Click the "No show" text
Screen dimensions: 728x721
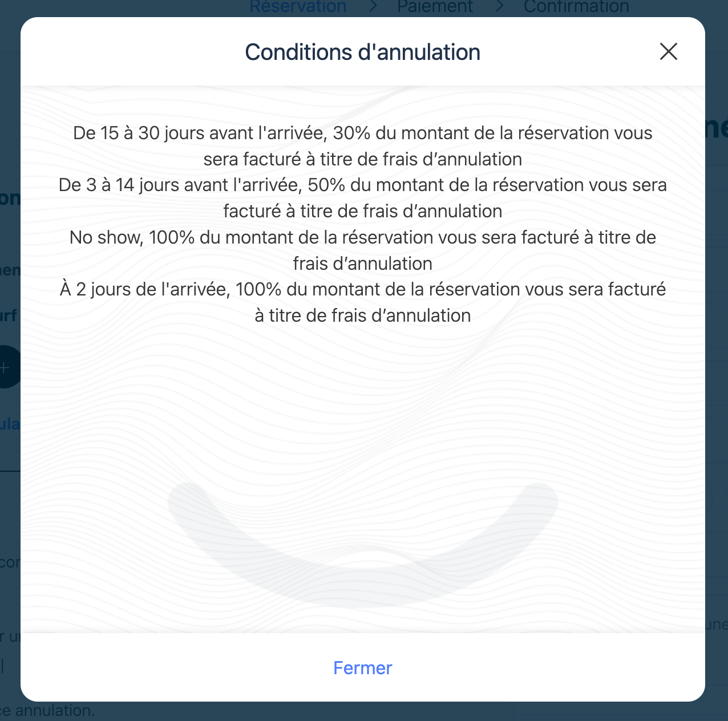tap(106, 237)
